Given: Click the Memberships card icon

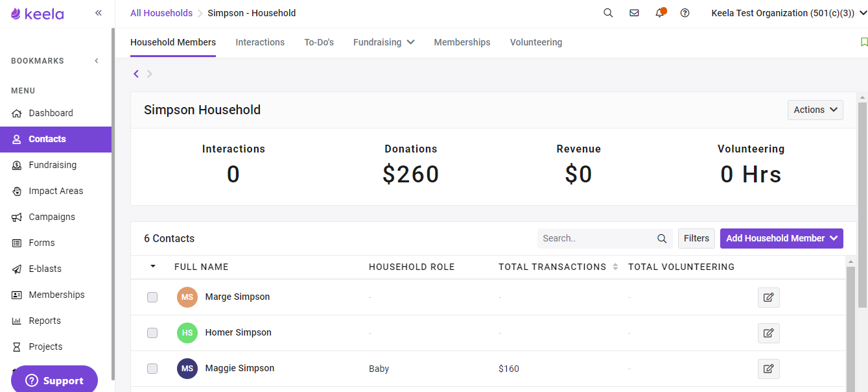Looking at the screenshot, I should click(x=17, y=295).
